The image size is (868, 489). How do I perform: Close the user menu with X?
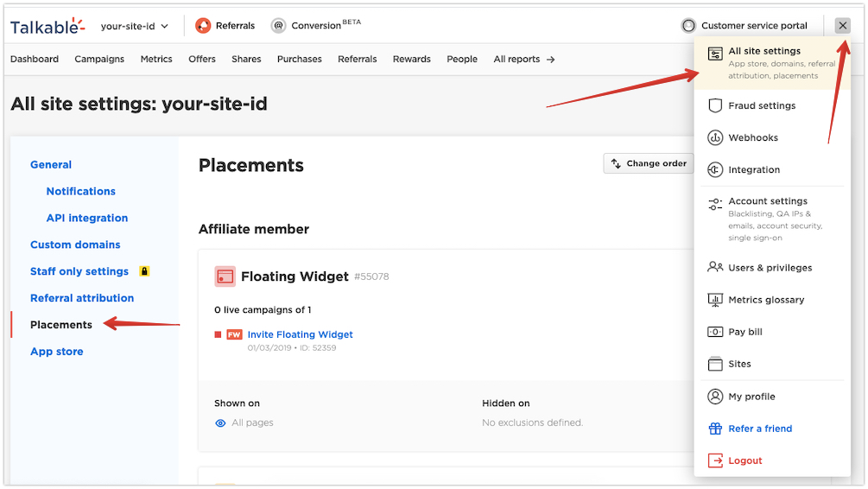click(843, 25)
